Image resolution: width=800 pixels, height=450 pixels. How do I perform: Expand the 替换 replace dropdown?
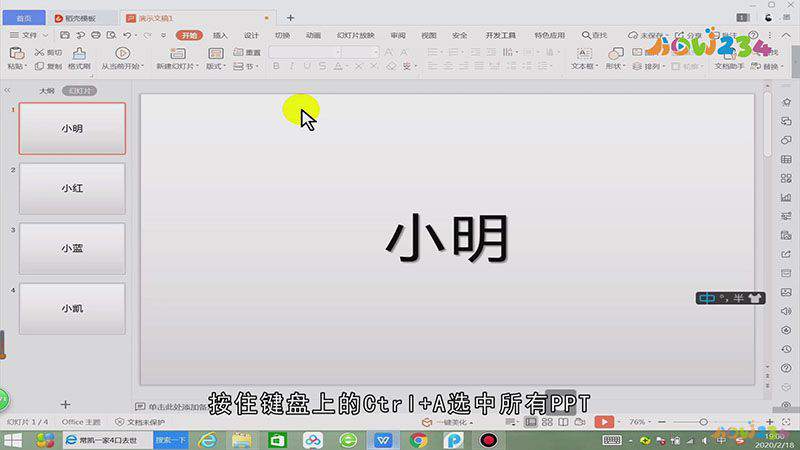tap(782, 67)
